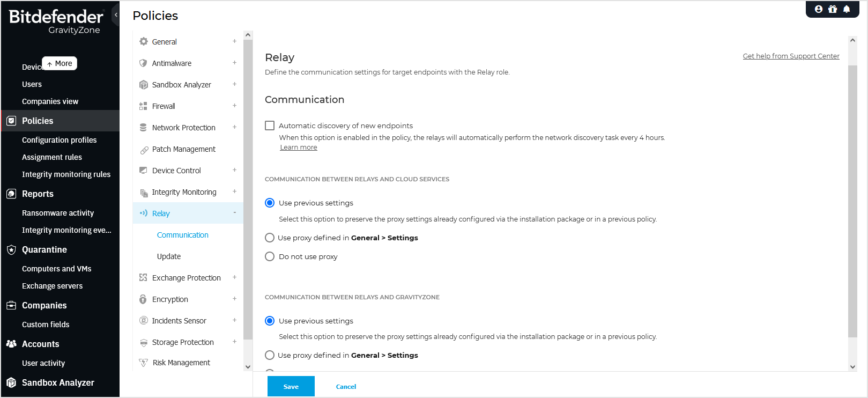Click the More button in sidebar
Viewport: 868px width, 398px height.
[60, 63]
